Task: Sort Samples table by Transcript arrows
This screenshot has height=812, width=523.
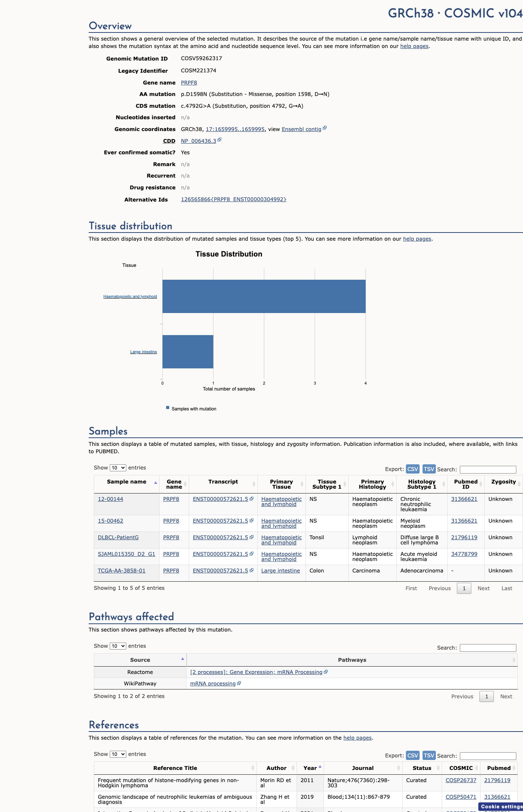Action: [x=254, y=484]
